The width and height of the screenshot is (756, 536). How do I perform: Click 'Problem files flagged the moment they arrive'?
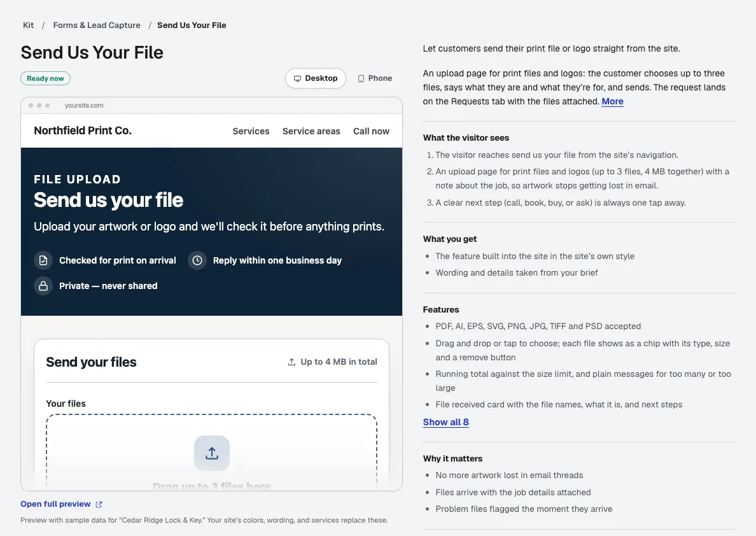[524, 509]
